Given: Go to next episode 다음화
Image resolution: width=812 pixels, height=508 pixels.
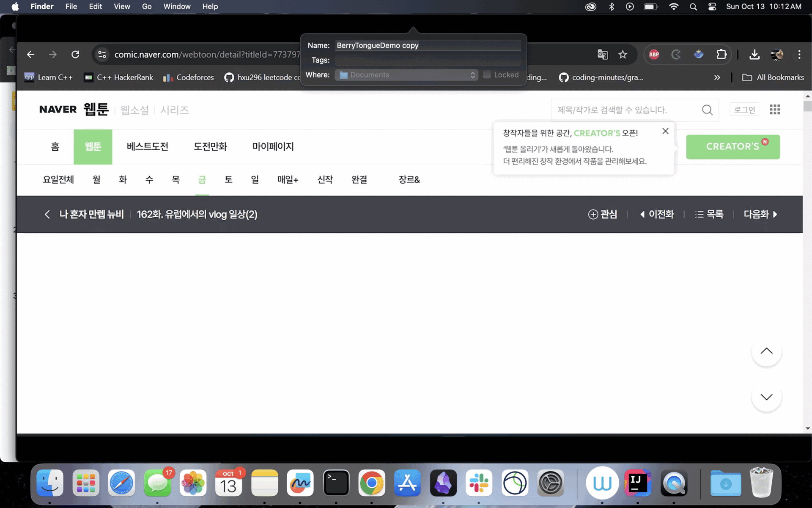Looking at the screenshot, I should [760, 215].
